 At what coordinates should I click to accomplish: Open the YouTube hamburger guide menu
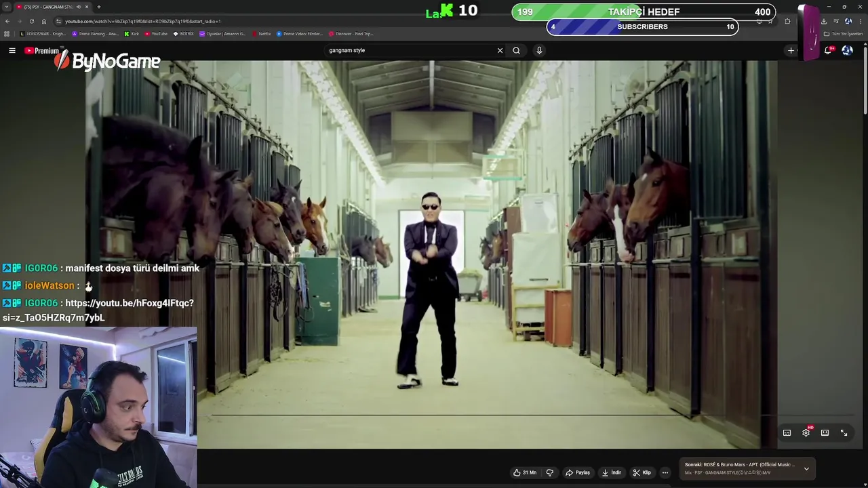click(12, 50)
